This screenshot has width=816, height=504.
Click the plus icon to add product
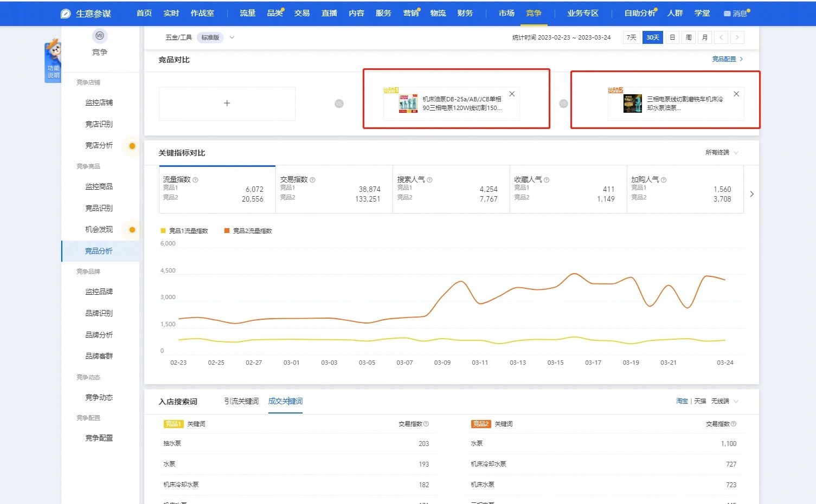pyautogui.click(x=227, y=103)
